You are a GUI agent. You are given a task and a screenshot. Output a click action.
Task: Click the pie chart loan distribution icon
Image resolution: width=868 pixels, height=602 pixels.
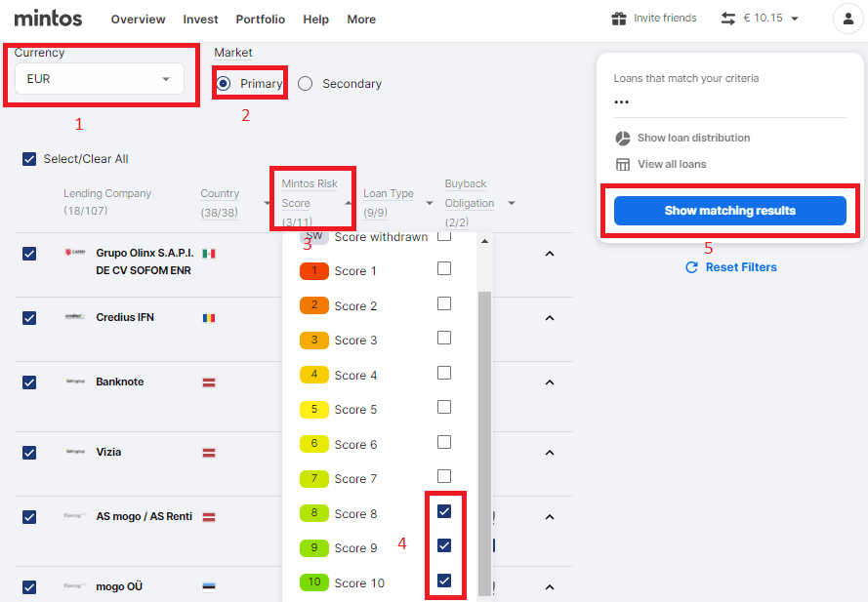[623, 139]
